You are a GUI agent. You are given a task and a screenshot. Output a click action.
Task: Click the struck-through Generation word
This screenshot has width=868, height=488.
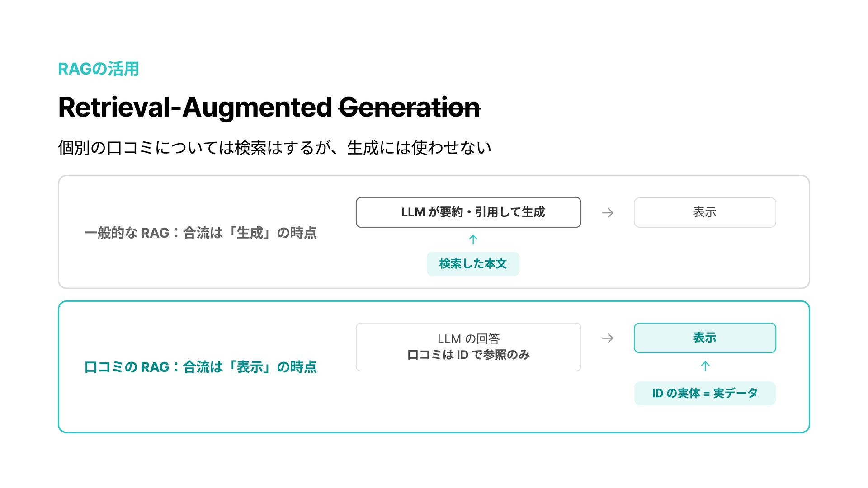point(409,108)
